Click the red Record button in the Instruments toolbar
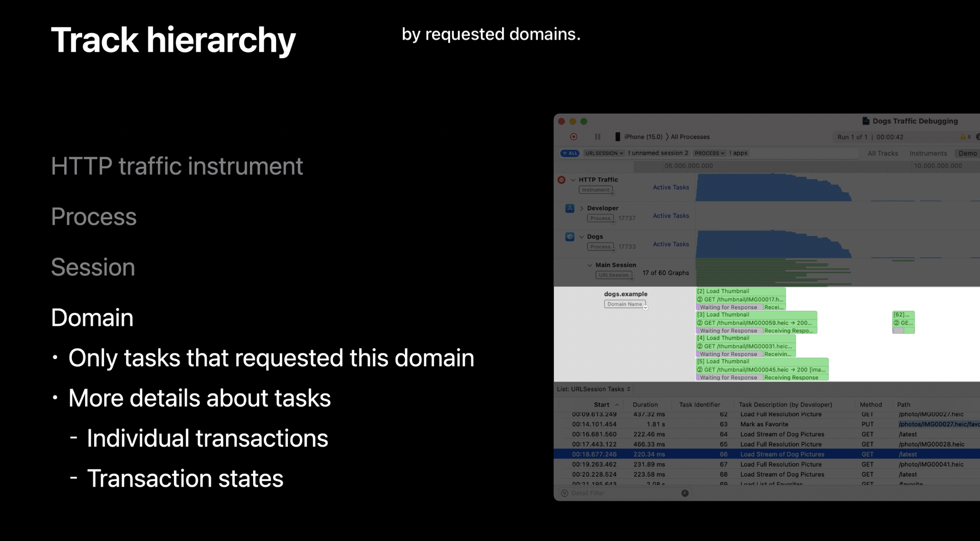980x541 pixels. (574, 137)
